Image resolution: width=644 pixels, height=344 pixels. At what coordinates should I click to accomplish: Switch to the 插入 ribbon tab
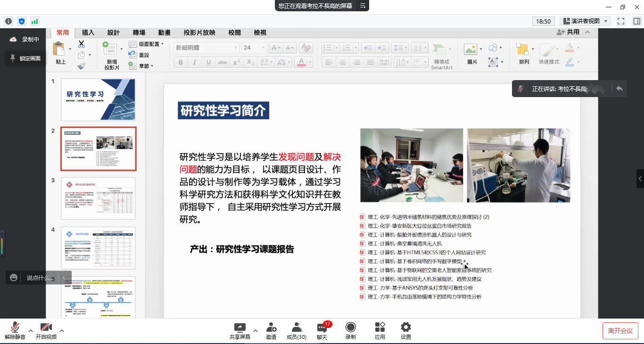pos(88,33)
